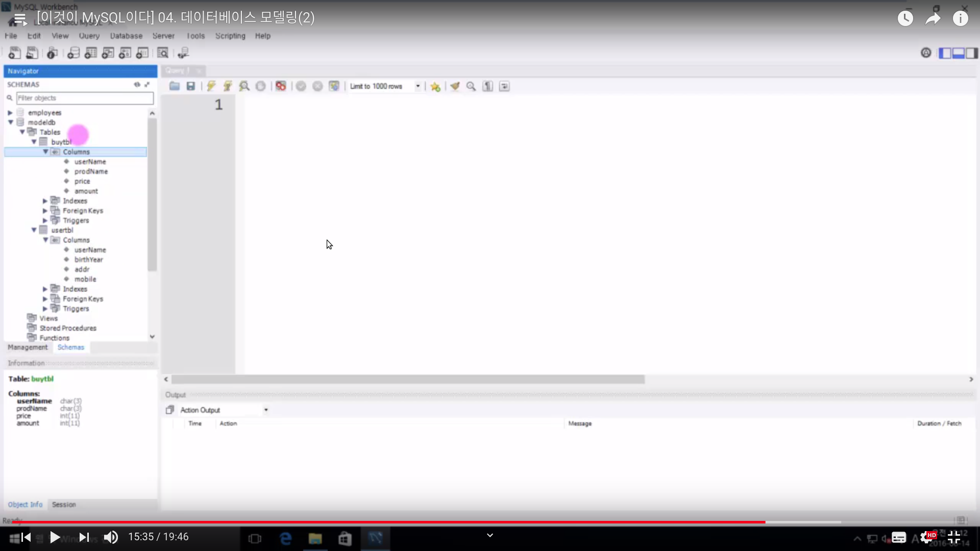Open the File menu

[x=11, y=36]
